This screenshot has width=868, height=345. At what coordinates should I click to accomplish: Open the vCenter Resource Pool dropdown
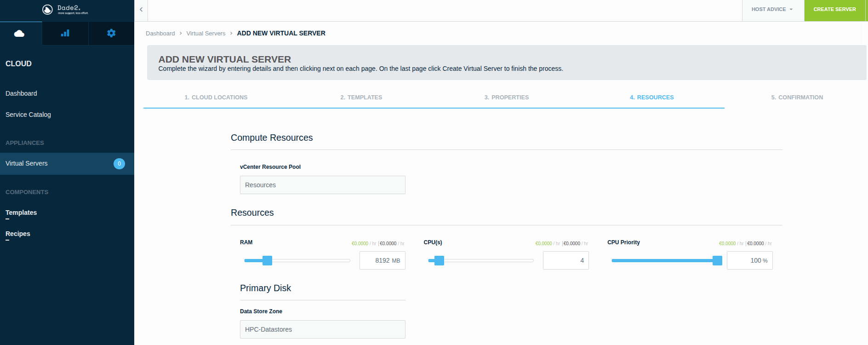coord(323,185)
